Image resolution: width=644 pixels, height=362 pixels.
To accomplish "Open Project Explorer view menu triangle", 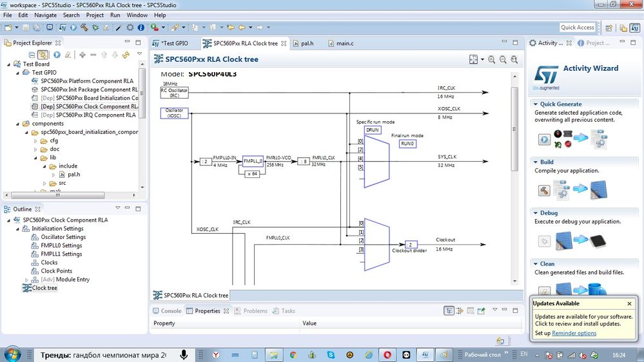I will click(139, 53).
